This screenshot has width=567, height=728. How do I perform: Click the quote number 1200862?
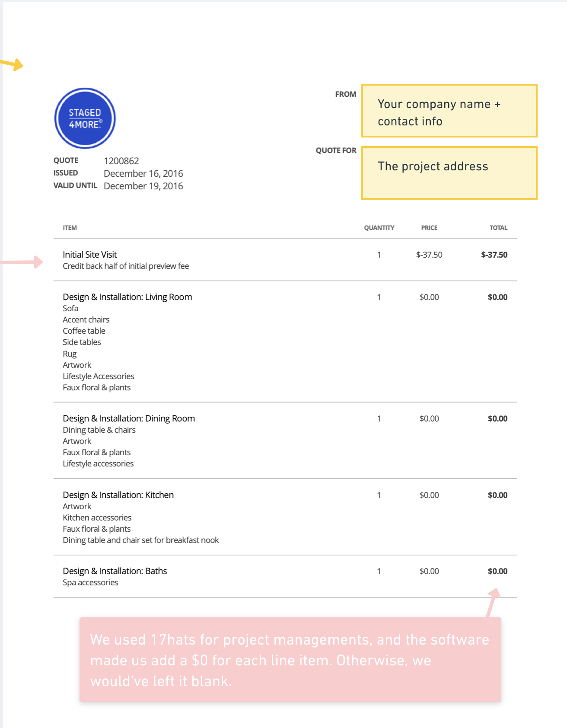pyautogui.click(x=121, y=161)
